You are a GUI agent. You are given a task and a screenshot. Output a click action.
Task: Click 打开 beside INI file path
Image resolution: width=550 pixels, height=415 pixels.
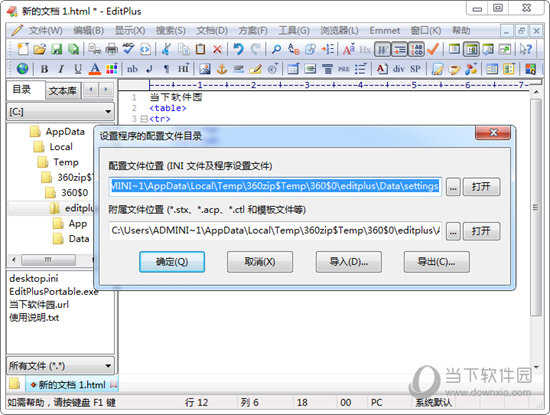click(481, 187)
